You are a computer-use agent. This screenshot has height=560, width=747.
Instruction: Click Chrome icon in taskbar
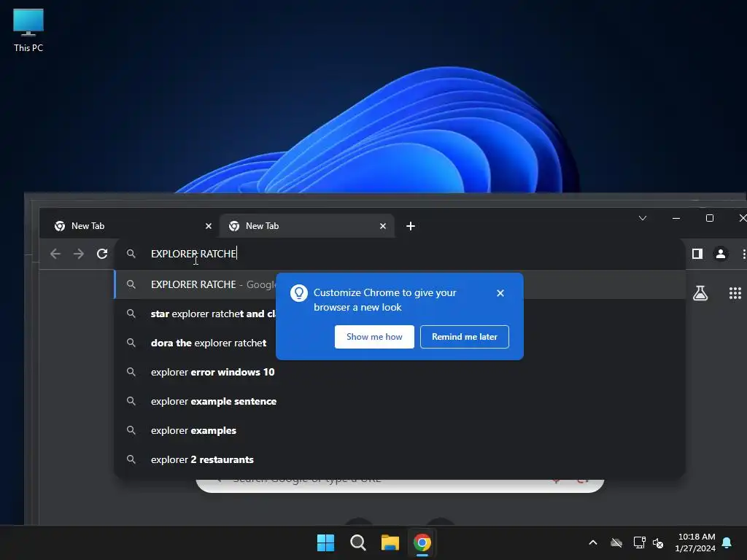422,542
